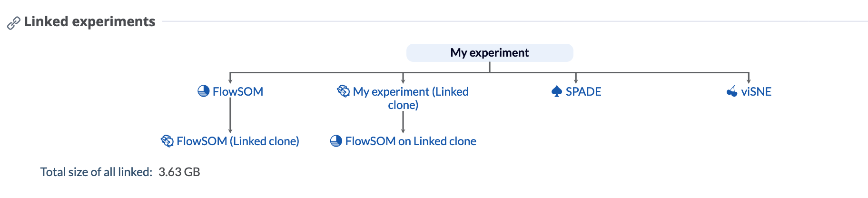Click the chain link icon beside Linked experiments
This screenshot has height=198, width=868.
(x=14, y=23)
